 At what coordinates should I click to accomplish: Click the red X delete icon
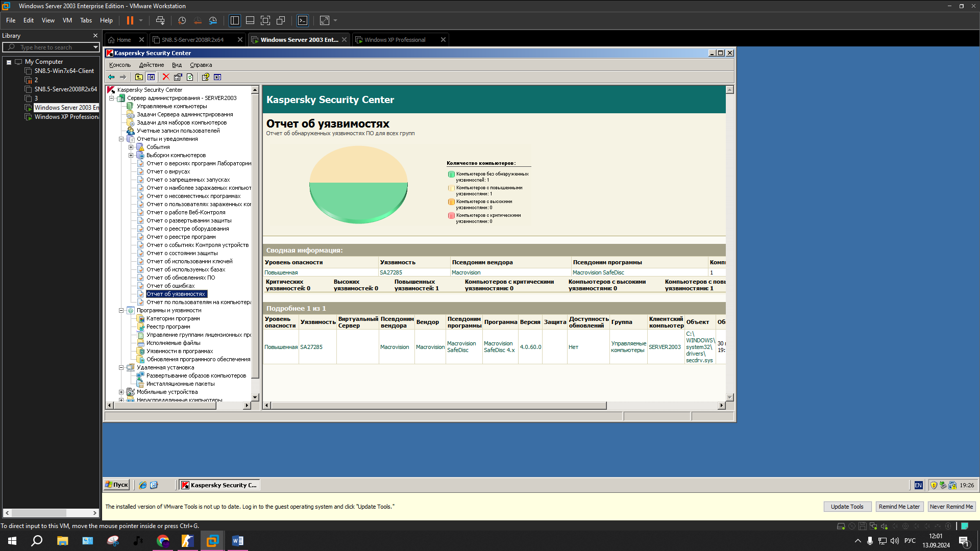(166, 77)
